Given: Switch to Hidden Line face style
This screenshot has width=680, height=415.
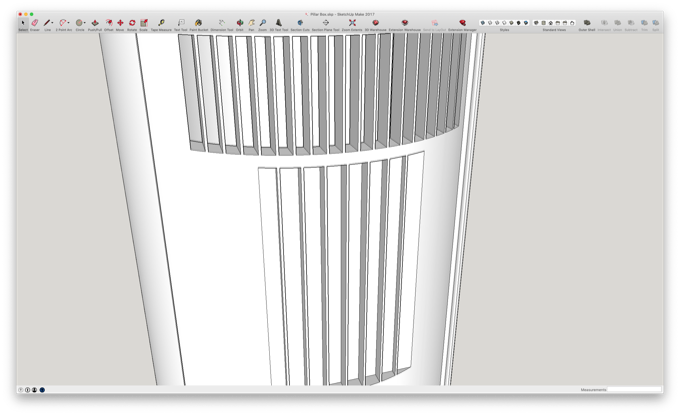Looking at the screenshot, I should tap(504, 23).
